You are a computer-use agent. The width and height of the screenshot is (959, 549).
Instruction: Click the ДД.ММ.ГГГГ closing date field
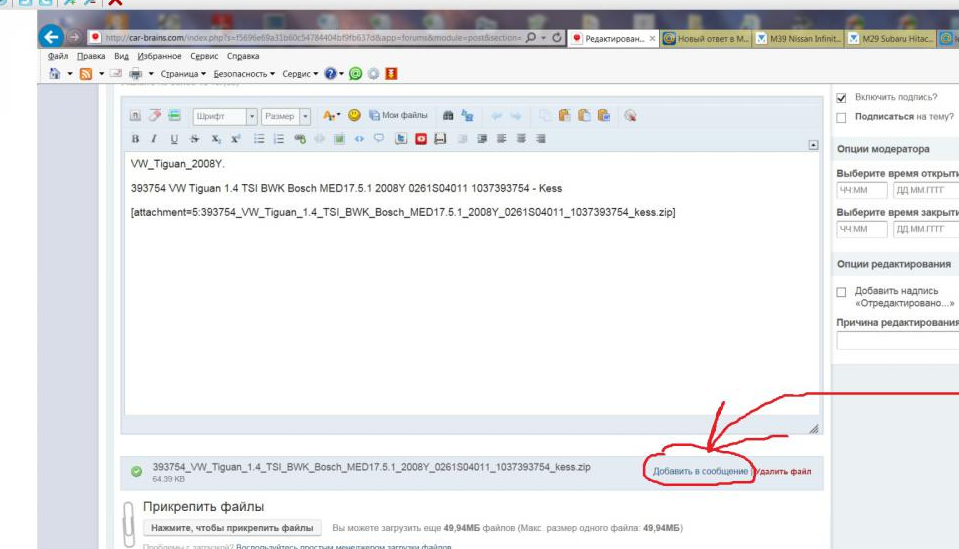coord(926,229)
